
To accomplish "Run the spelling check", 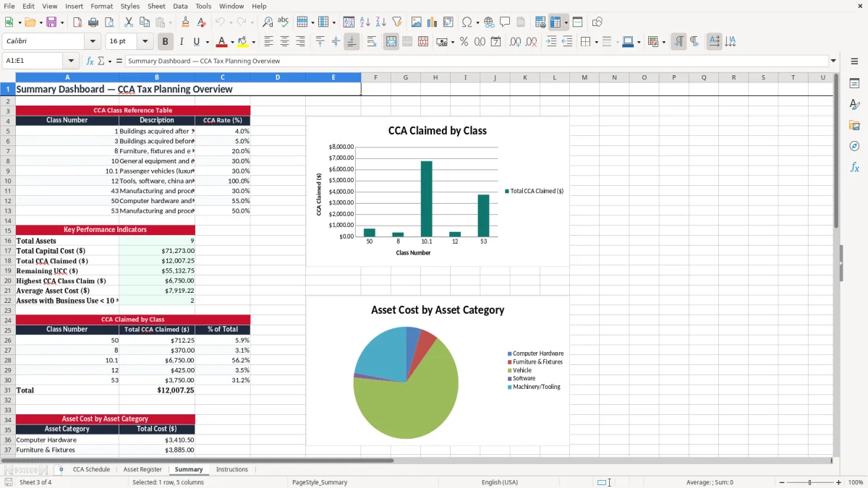I will pyautogui.click(x=283, y=22).
